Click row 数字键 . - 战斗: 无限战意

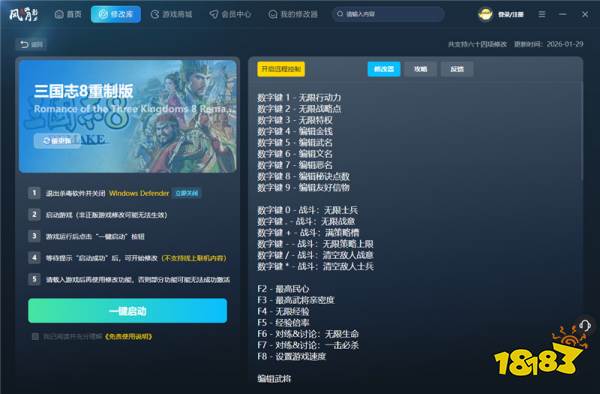[306, 221]
